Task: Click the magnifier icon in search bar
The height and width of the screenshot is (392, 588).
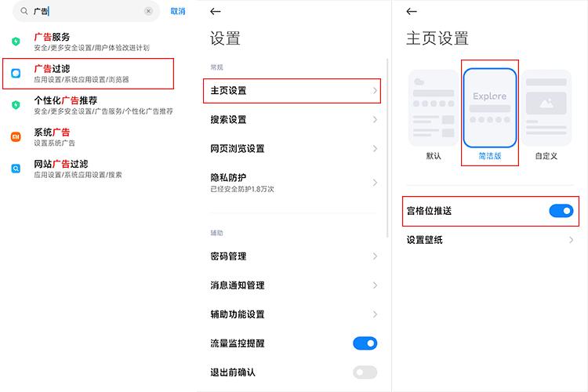Action: click(x=24, y=11)
